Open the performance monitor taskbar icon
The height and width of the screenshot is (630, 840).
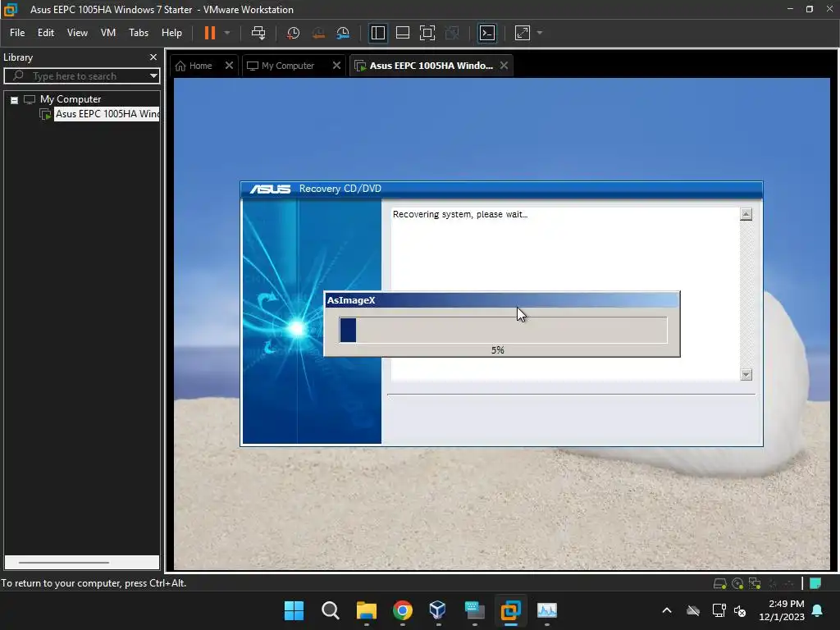[x=547, y=610]
